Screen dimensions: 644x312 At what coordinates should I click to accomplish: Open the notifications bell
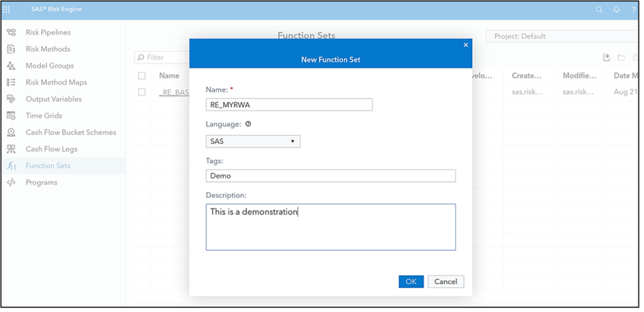[x=616, y=10]
